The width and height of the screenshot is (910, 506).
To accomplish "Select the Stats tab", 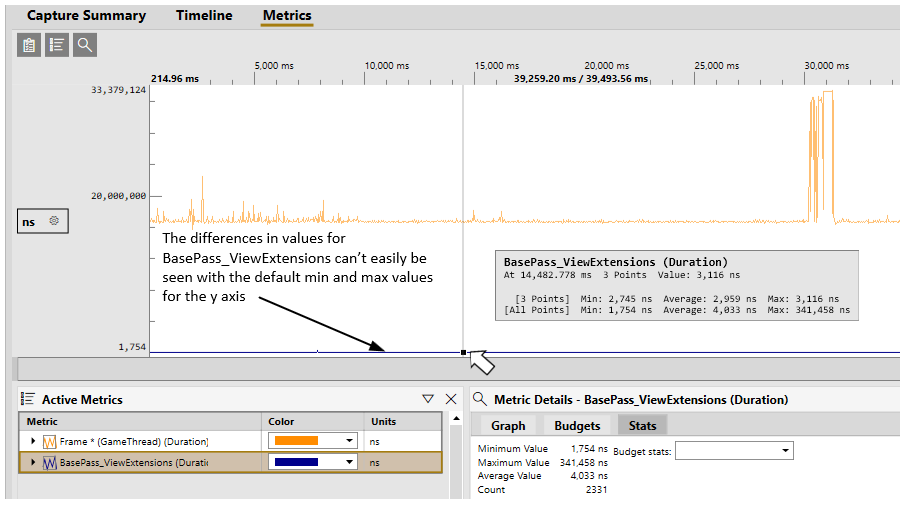I will (642, 426).
